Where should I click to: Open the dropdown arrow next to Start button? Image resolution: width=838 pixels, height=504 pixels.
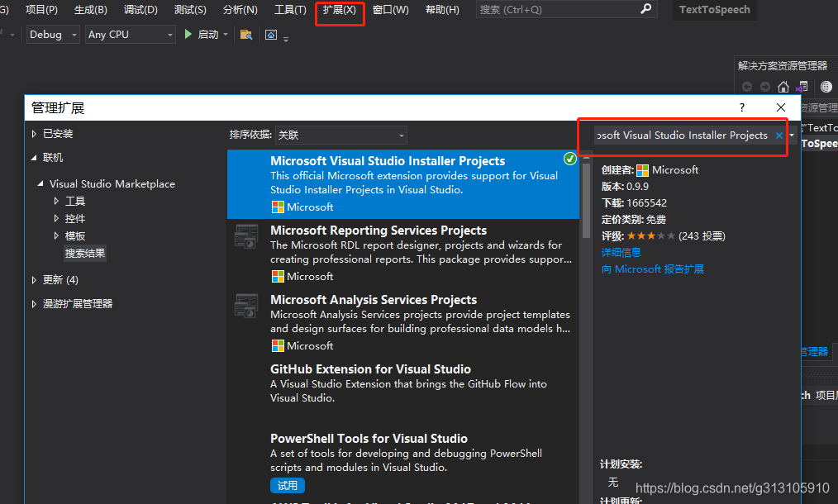tap(226, 34)
